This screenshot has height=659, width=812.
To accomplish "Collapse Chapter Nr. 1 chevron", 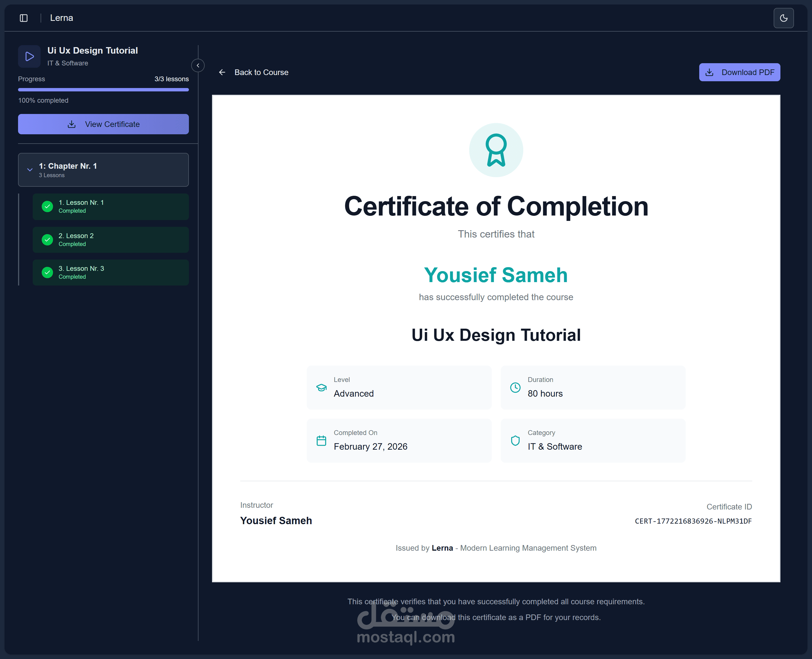I will point(30,170).
